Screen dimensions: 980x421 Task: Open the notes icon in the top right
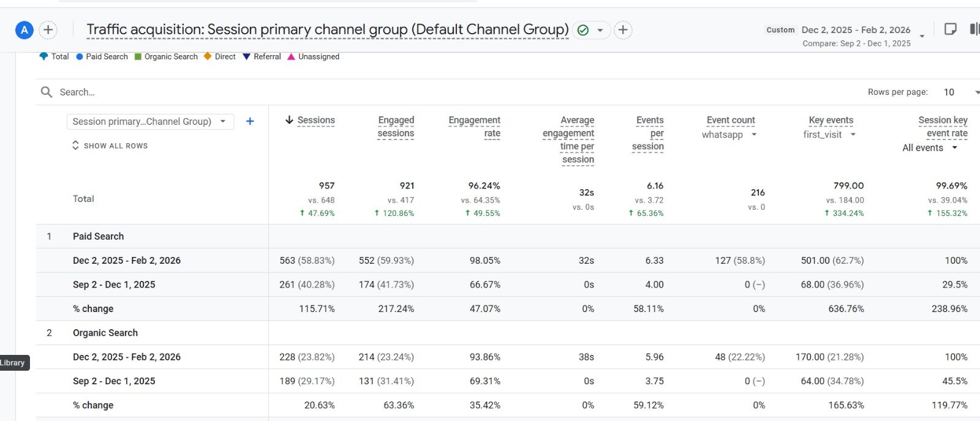pyautogui.click(x=950, y=29)
